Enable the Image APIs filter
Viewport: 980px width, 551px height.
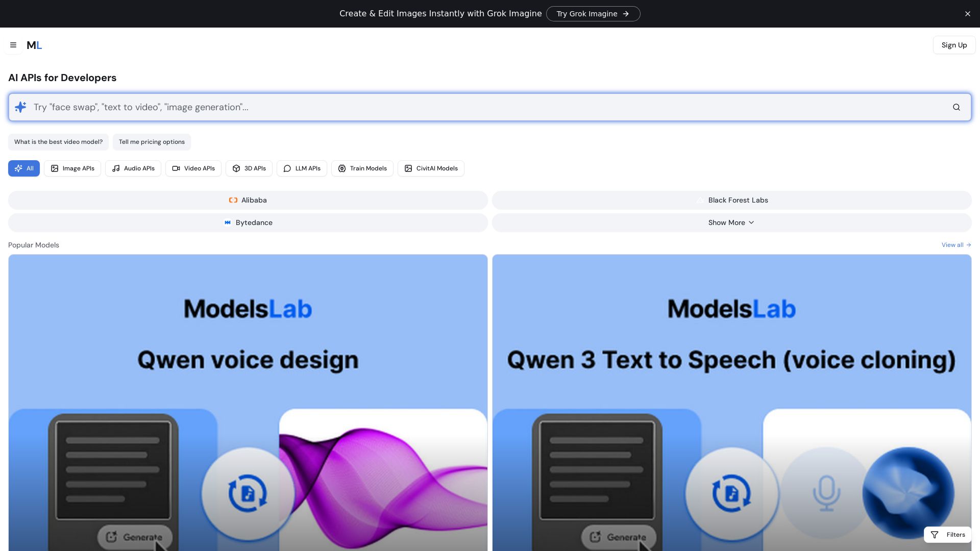point(72,168)
